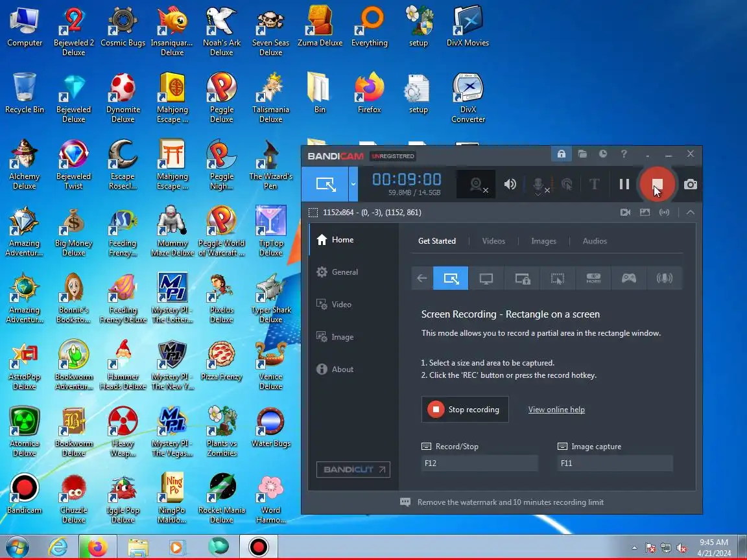Collapse the Bandicam panel with chevron

click(691, 213)
